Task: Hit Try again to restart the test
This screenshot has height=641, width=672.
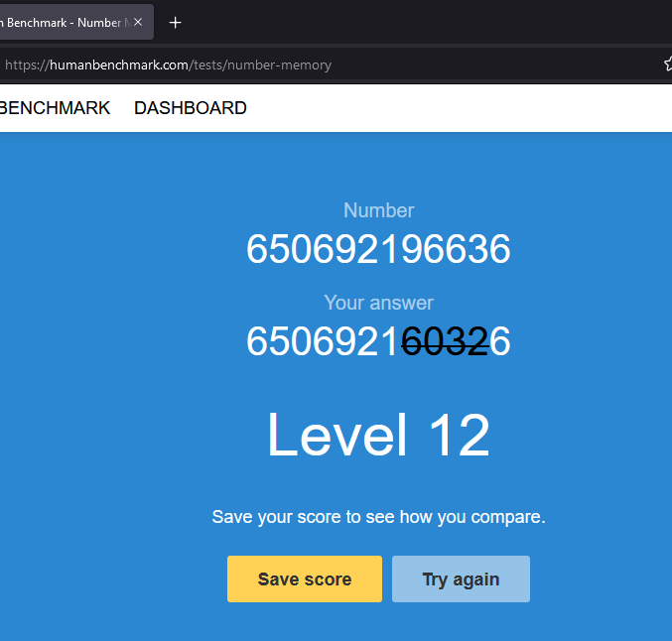Action: coord(461,579)
